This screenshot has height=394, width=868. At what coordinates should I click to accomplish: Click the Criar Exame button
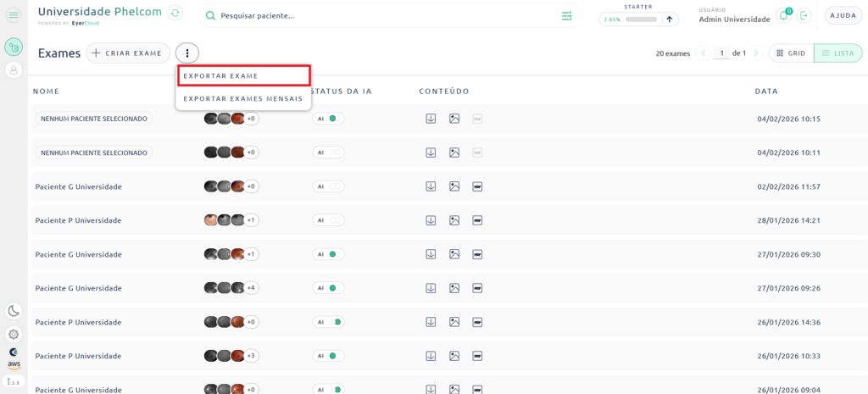pos(128,53)
